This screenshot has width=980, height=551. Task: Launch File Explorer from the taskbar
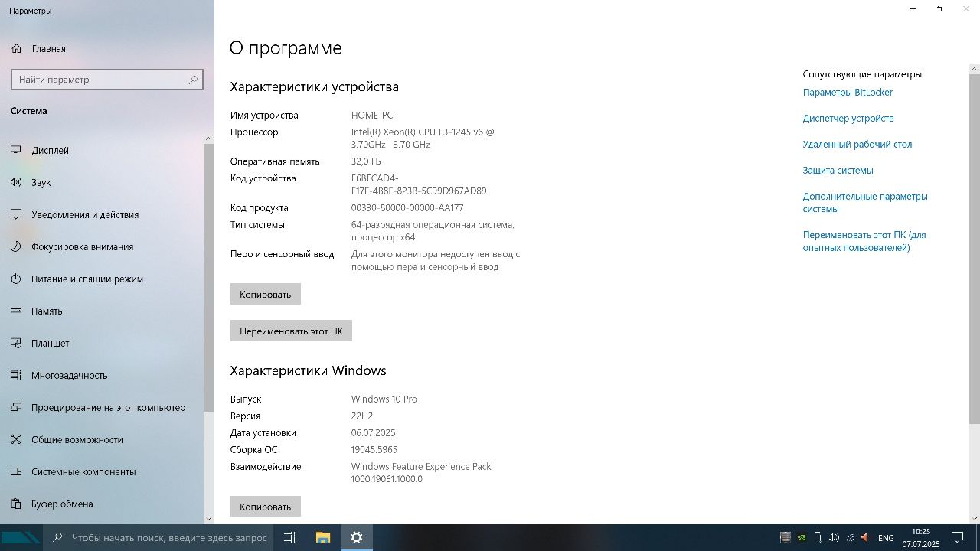coord(323,537)
